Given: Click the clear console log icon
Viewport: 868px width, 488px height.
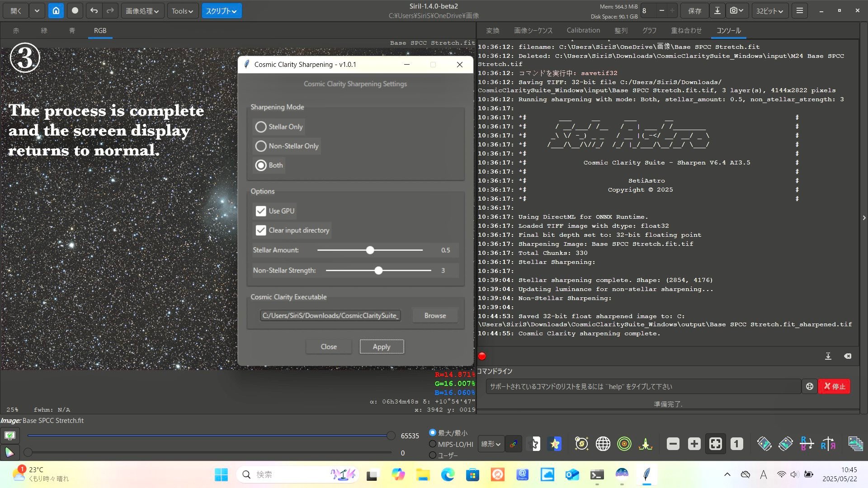Looking at the screenshot, I should [848, 356].
